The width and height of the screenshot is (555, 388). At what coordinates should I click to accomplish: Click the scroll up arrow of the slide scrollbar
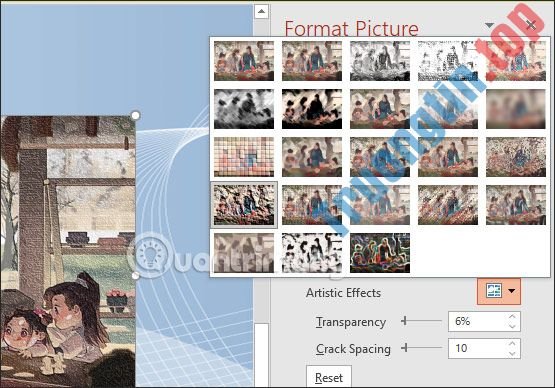[261, 11]
